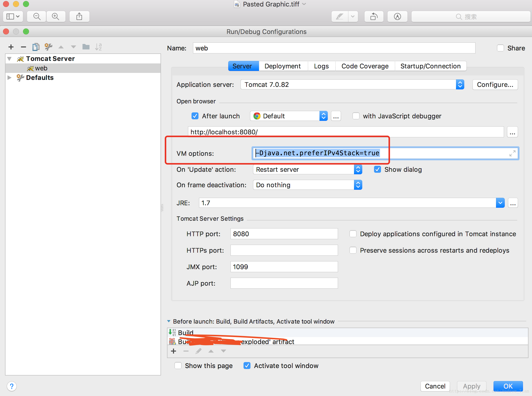Open On 'Update' action dropdown

[x=307, y=170]
